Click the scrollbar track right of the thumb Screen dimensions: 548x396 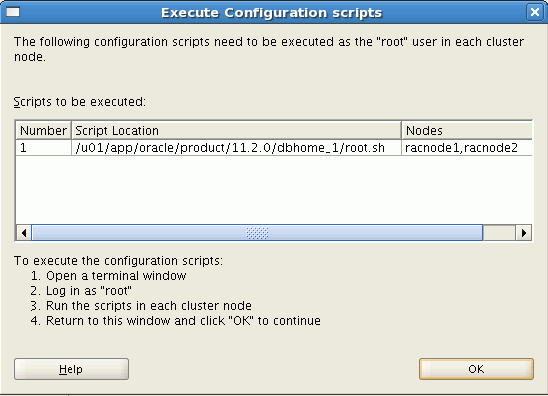[499, 233]
